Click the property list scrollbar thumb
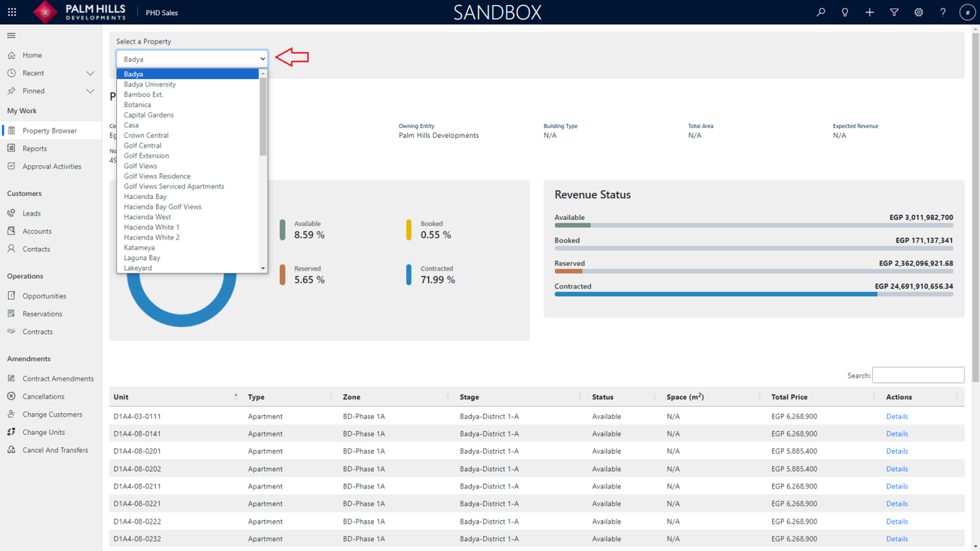Viewport: 980px width, 551px height. (263, 116)
